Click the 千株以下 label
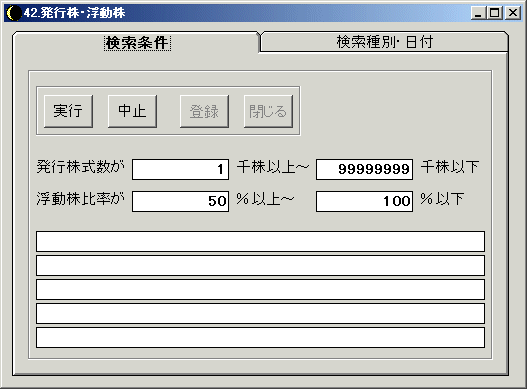This screenshot has width=527, height=389. (x=450, y=167)
